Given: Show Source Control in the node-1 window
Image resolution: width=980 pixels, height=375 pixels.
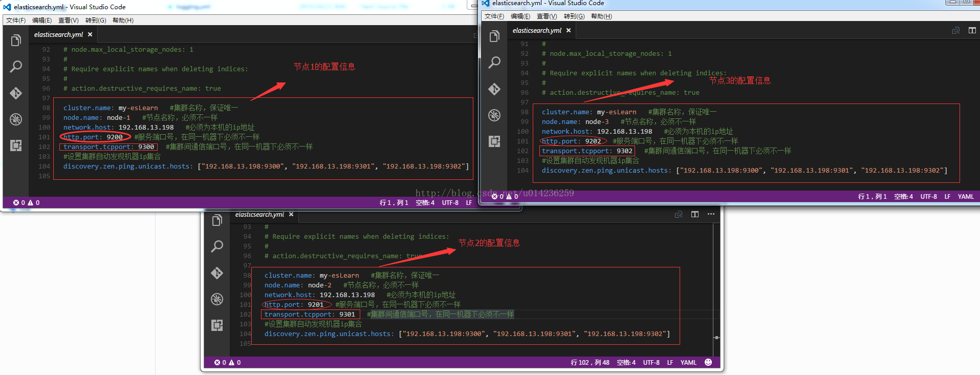Looking at the screenshot, I should (16, 93).
